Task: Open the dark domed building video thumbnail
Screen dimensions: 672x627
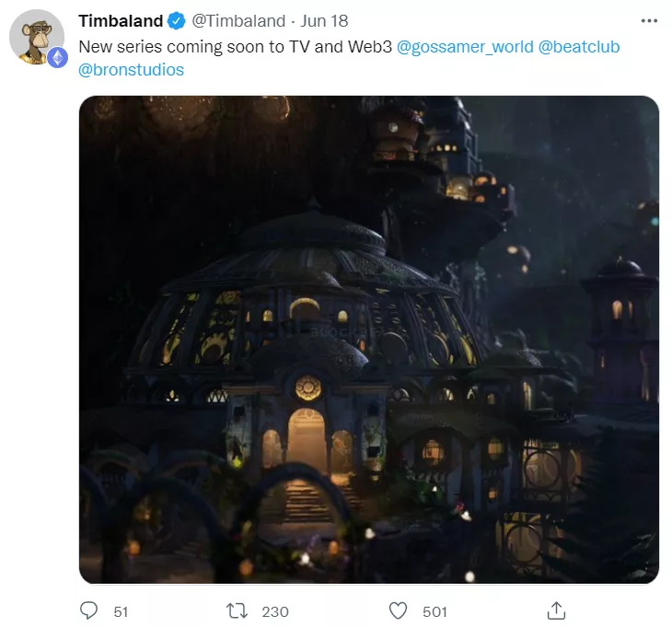Action: [369, 340]
